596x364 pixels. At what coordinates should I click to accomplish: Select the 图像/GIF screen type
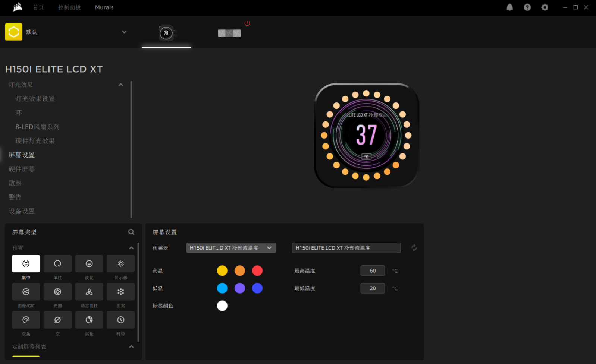pyautogui.click(x=26, y=292)
